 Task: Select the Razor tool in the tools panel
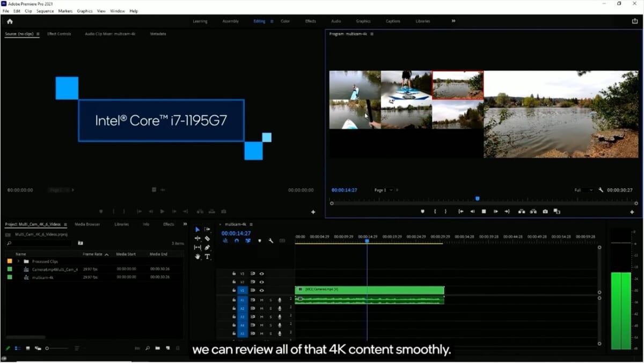[207, 238]
